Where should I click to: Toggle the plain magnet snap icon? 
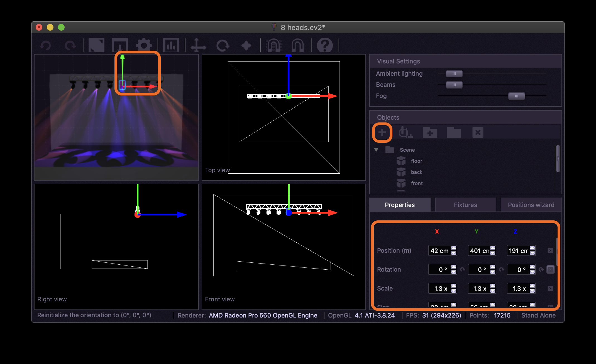[297, 45]
